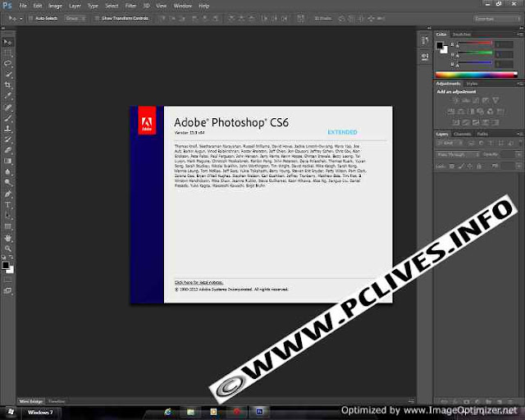Open the Color panel flyout menu
Image resolution: width=525 pixels, height=420 pixels.
[x=520, y=34]
